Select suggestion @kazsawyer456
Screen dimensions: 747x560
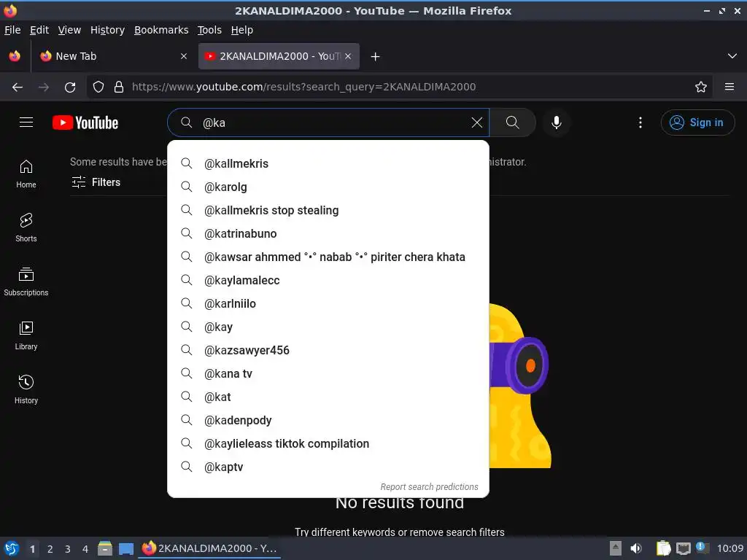pyautogui.click(x=328, y=350)
